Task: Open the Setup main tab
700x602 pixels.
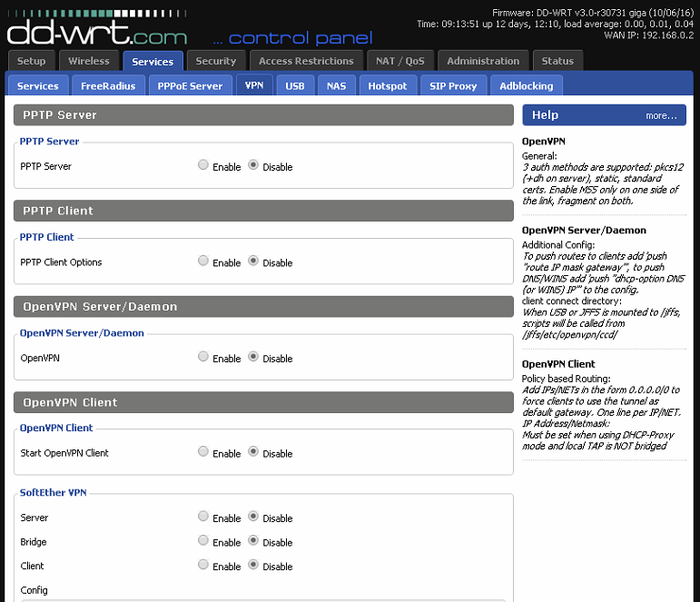Action: [31, 61]
